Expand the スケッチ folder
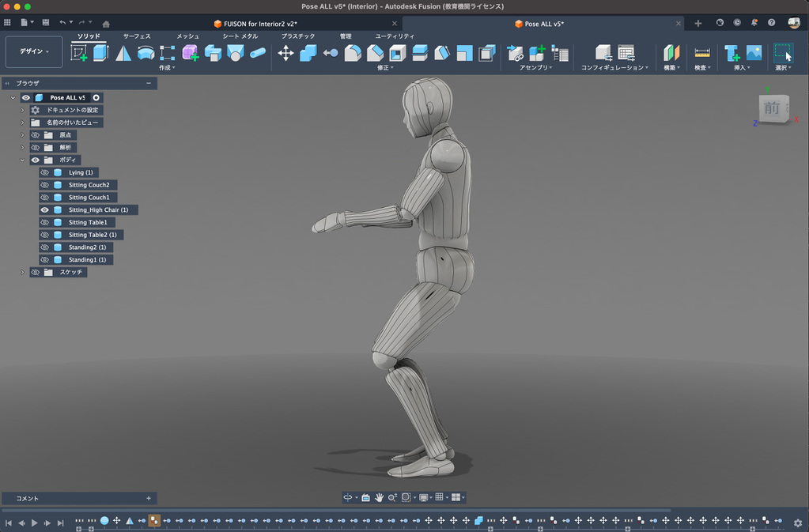The image size is (809, 532). [22, 272]
